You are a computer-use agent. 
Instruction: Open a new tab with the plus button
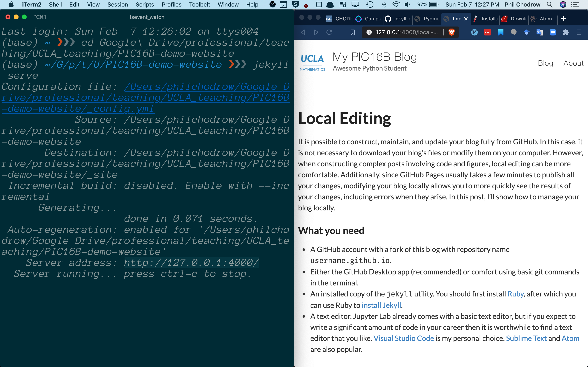pos(563,19)
